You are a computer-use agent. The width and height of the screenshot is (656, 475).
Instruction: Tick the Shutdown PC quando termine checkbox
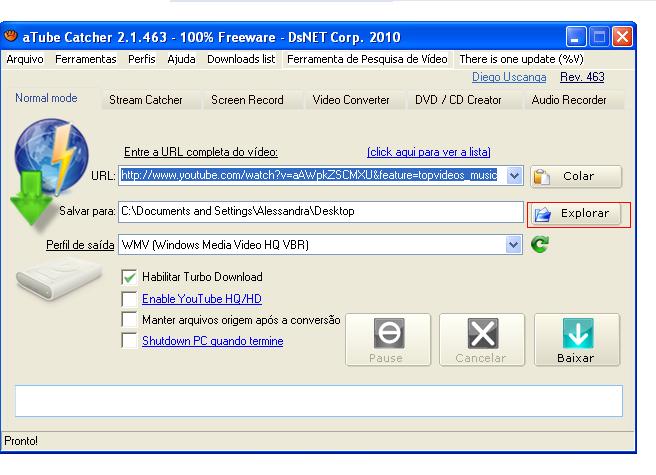(128, 341)
